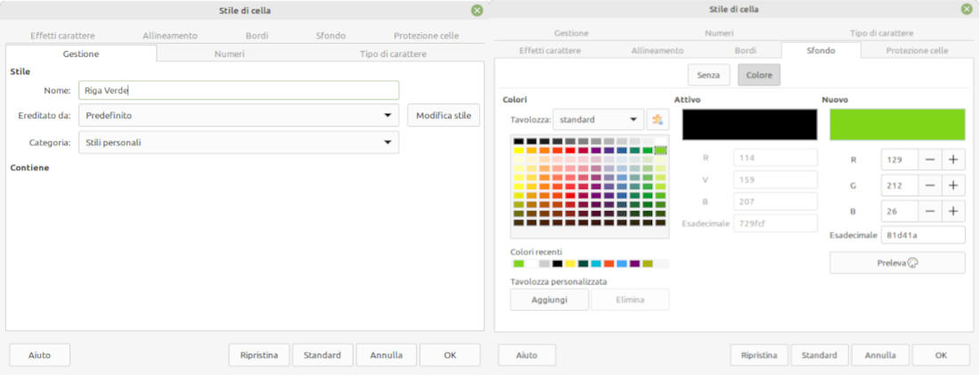
Task: Open Protezione celle tab in right dialog
Action: pos(917,51)
